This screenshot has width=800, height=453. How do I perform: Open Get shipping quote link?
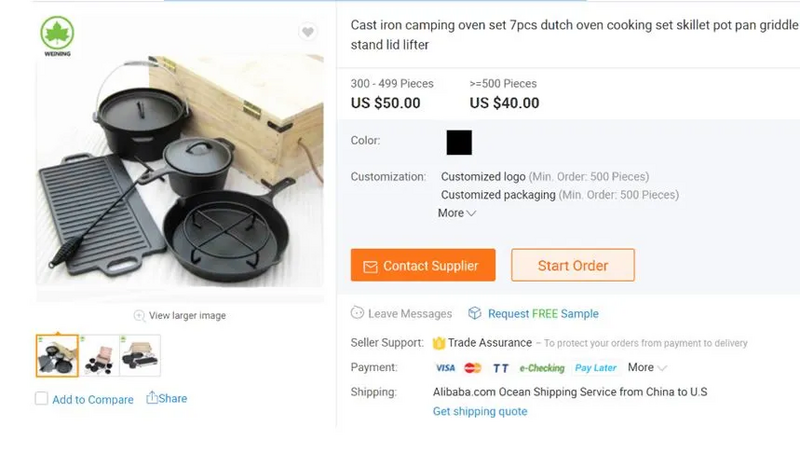click(480, 412)
